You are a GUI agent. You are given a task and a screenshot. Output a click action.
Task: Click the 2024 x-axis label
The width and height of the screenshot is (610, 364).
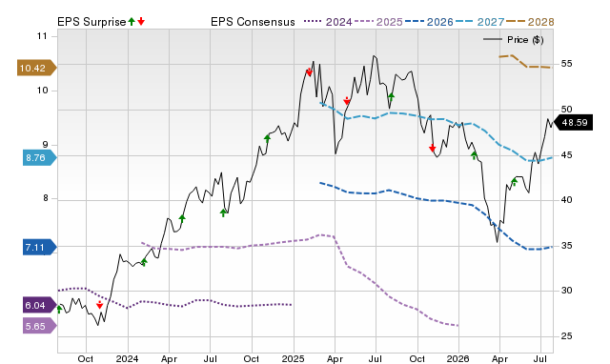128,358
